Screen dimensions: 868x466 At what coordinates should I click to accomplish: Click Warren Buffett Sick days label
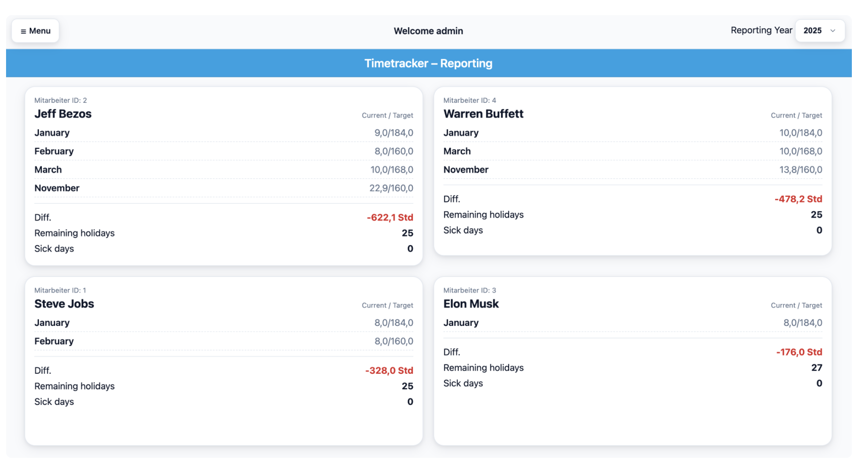(463, 230)
